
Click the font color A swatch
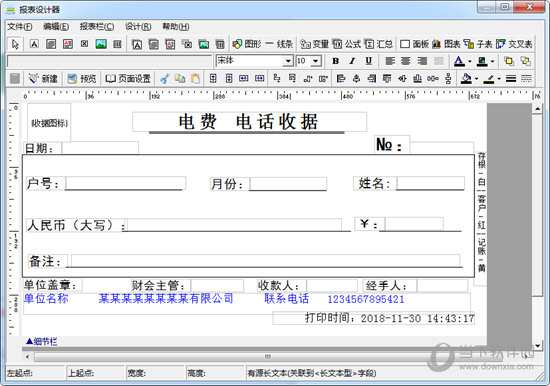coord(459,61)
